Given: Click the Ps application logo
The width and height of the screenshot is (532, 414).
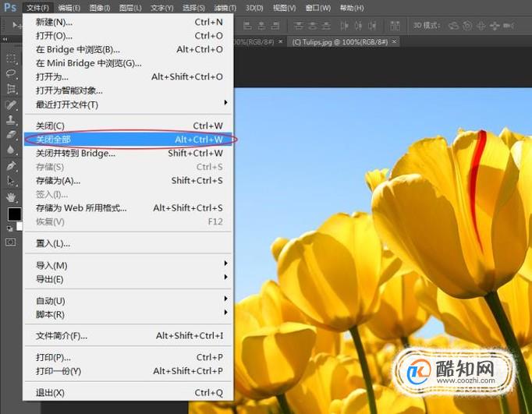Looking at the screenshot, I should click(x=10, y=7).
